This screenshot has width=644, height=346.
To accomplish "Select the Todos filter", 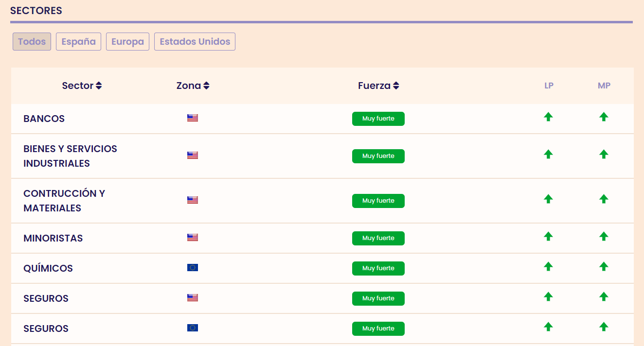I will click(32, 41).
